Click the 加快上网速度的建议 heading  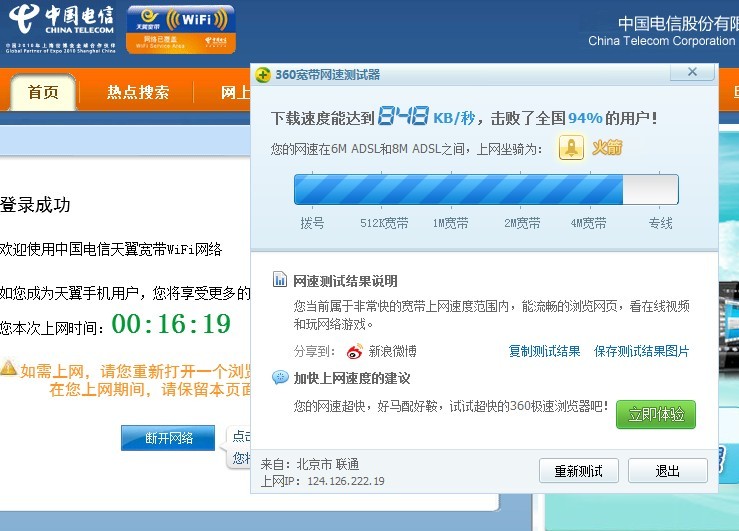(352, 378)
